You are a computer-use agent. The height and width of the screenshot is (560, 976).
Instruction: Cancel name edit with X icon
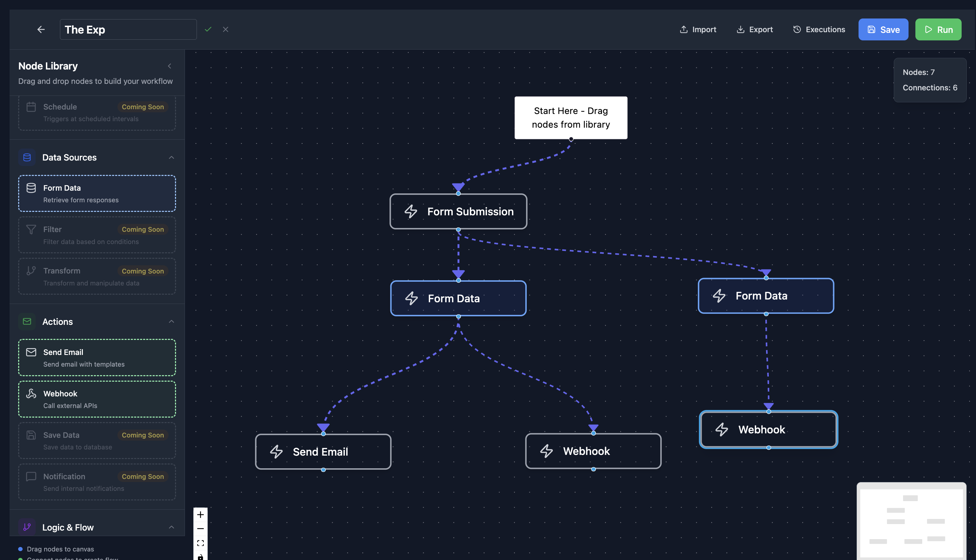click(225, 29)
